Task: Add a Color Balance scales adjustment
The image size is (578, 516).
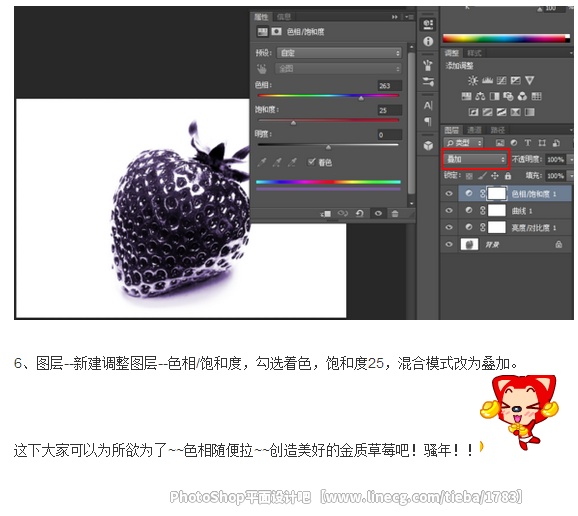Action: [480, 97]
